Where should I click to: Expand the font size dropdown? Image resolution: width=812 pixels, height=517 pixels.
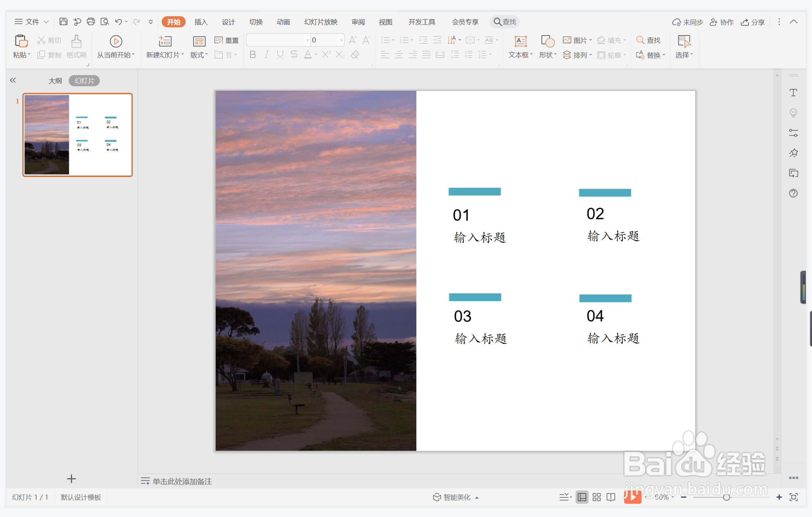(x=341, y=40)
